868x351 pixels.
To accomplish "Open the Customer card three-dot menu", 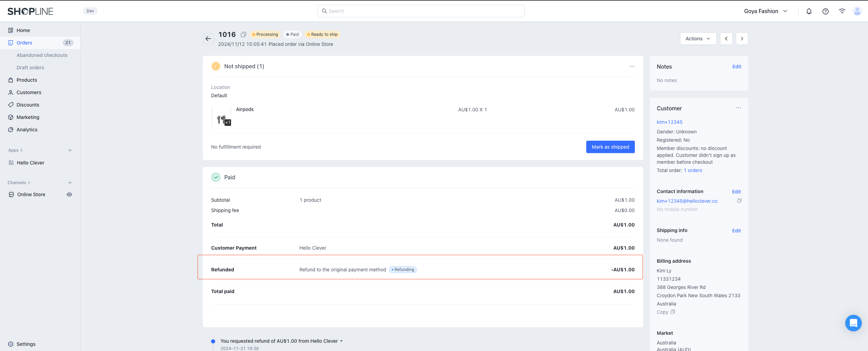I will (738, 108).
